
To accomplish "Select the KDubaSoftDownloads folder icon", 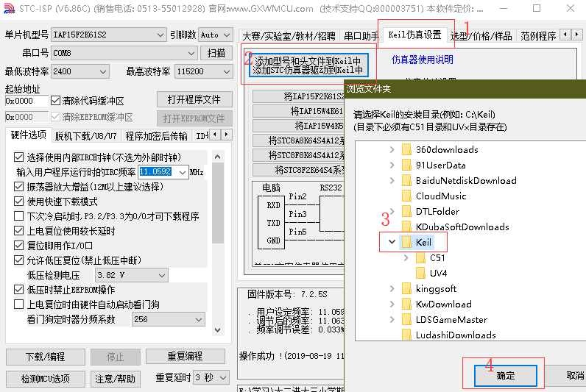I will click(406, 227).
